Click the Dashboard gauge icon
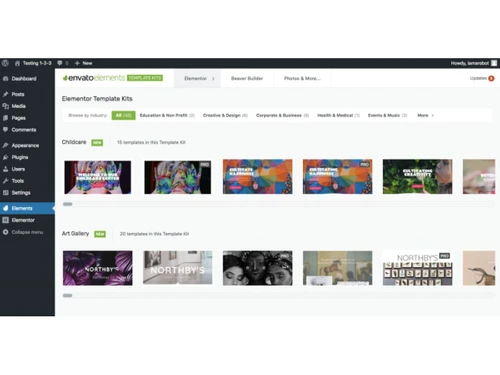 click(x=5, y=79)
